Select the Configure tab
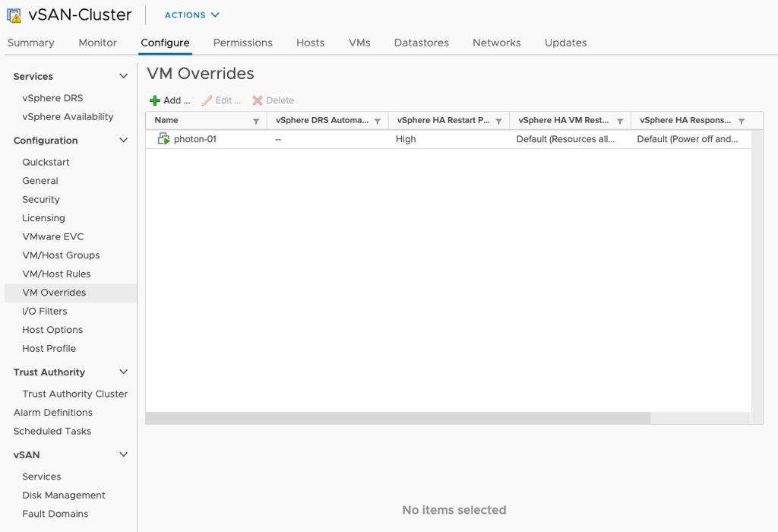Viewport: 778px width, 532px height. coord(165,43)
